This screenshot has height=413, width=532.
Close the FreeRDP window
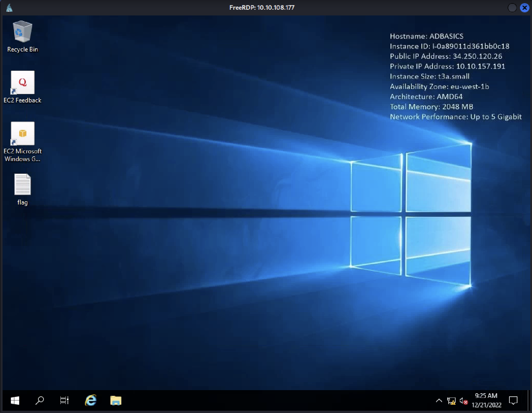point(525,8)
